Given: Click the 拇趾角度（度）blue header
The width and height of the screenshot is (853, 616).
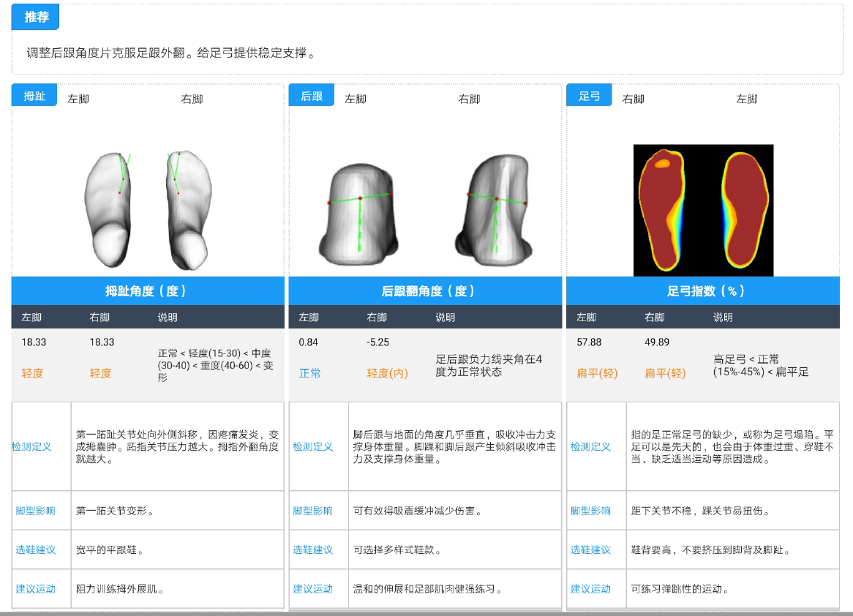Looking at the screenshot, I should click(148, 291).
